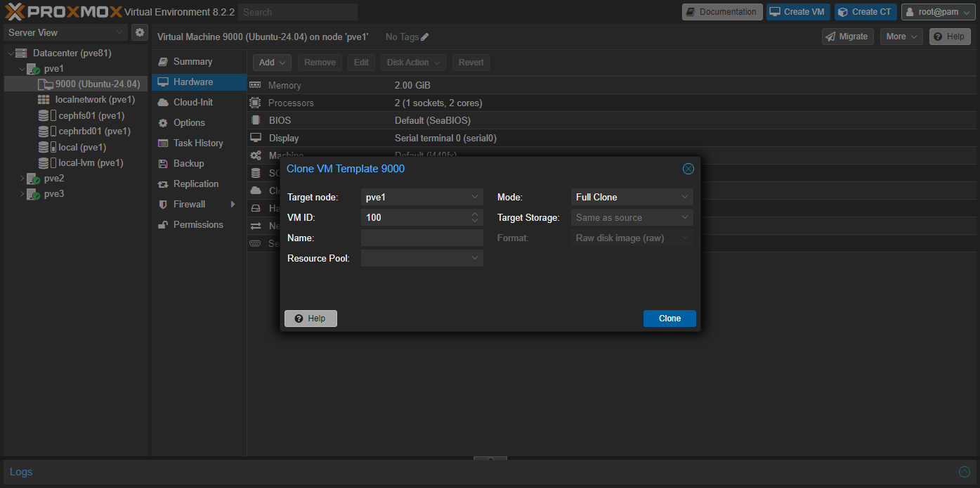Viewport: 980px width, 488px height.
Task: Click the Documentation button
Action: (722, 12)
